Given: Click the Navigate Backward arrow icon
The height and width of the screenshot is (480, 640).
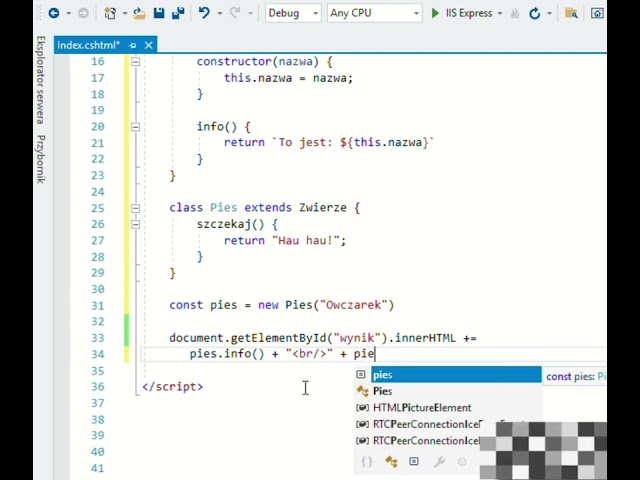Looking at the screenshot, I should pos(54,13).
